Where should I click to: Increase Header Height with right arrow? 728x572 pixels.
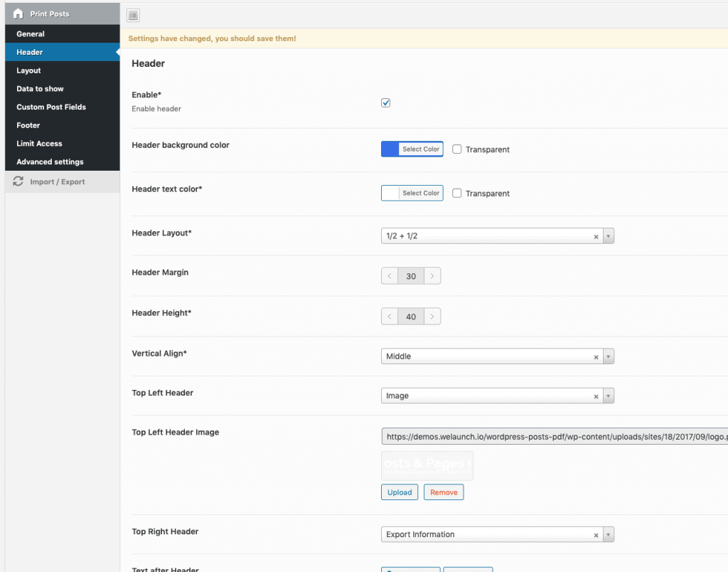point(432,317)
